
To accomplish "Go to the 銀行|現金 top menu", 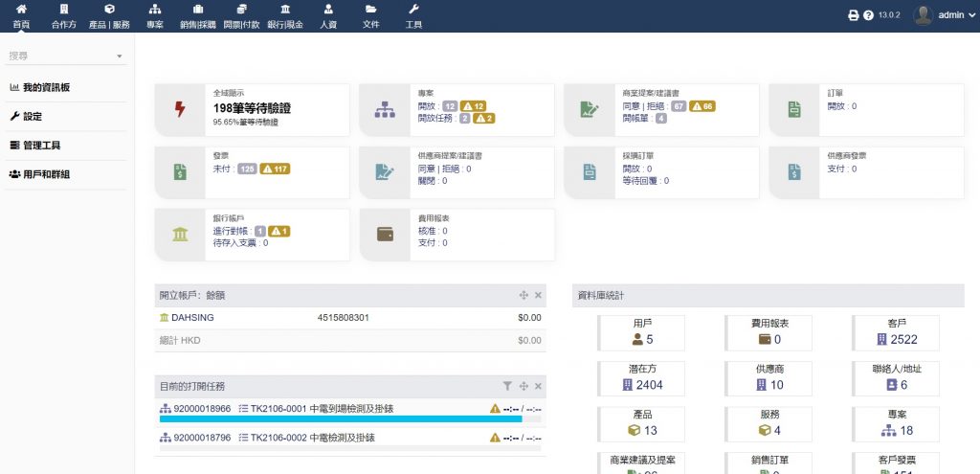I will (284, 16).
